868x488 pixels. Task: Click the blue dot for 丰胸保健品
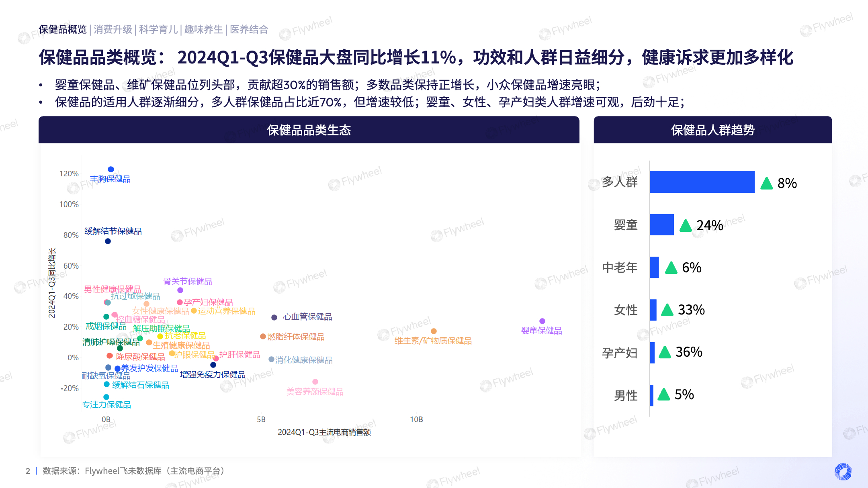[111, 169]
